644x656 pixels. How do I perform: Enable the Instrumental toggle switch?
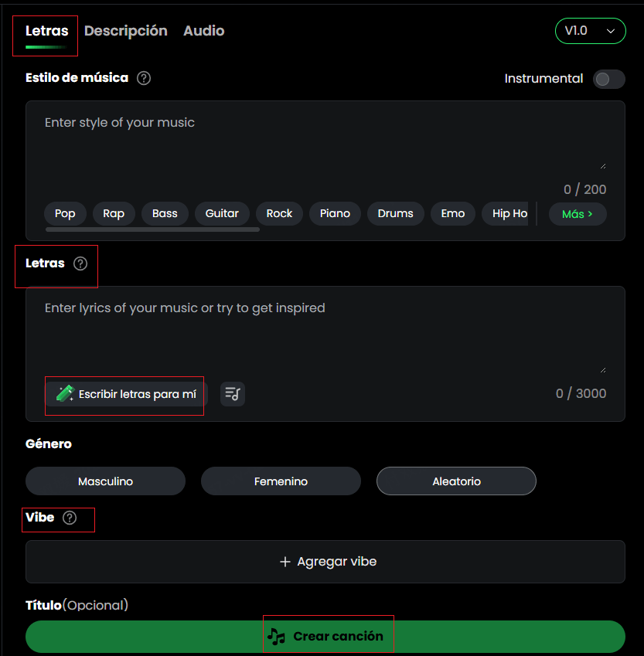[608, 79]
